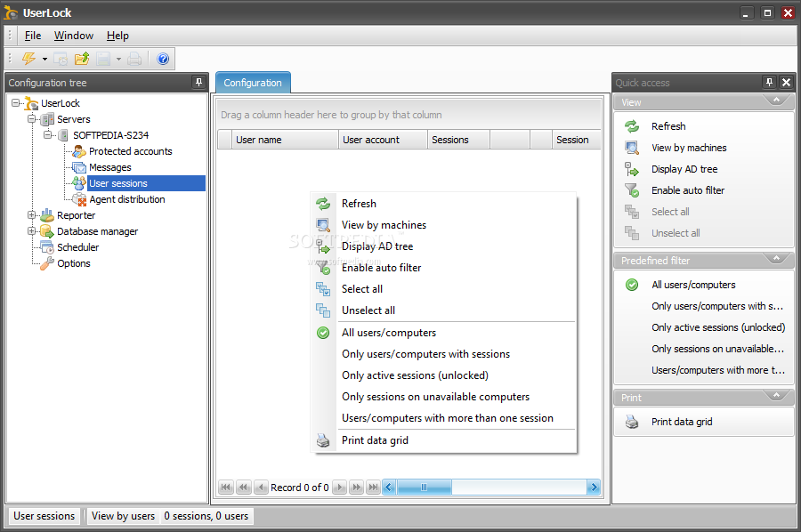
Task: Go to first record in navigator
Action: [x=226, y=487]
